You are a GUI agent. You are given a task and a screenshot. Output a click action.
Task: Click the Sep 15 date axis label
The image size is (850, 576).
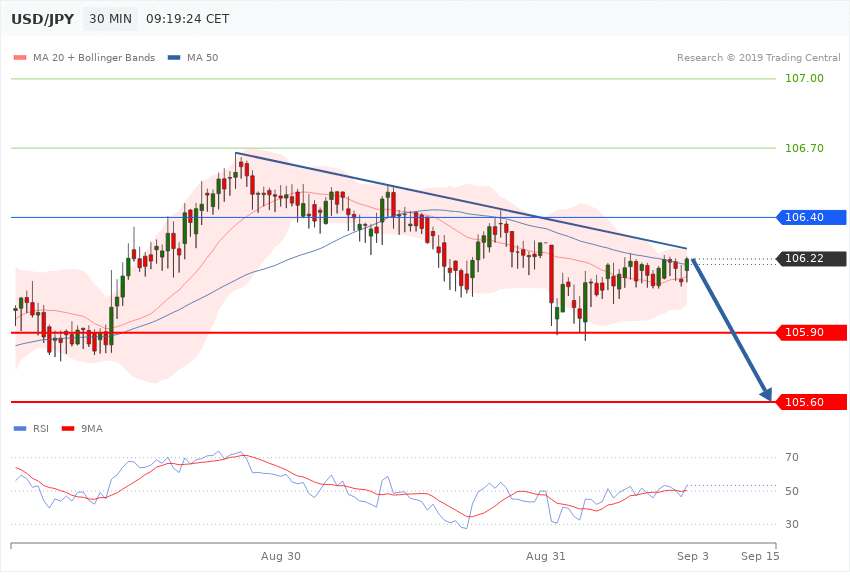[x=760, y=556]
